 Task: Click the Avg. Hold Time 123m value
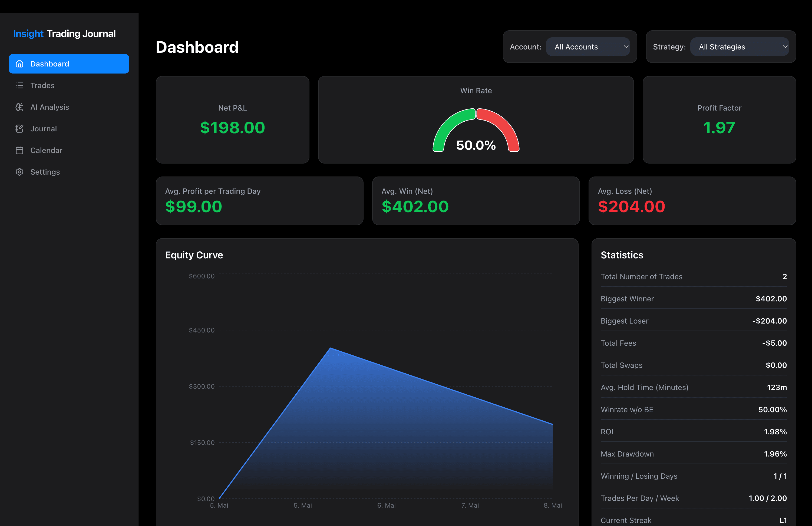coord(777,387)
